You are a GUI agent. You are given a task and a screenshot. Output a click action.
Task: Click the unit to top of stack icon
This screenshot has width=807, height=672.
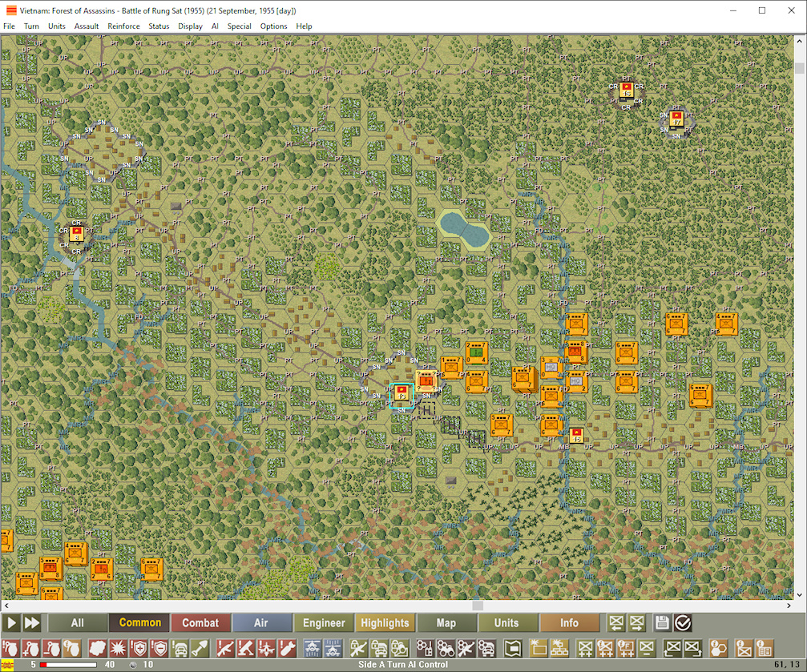pyautogui.click(x=692, y=648)
